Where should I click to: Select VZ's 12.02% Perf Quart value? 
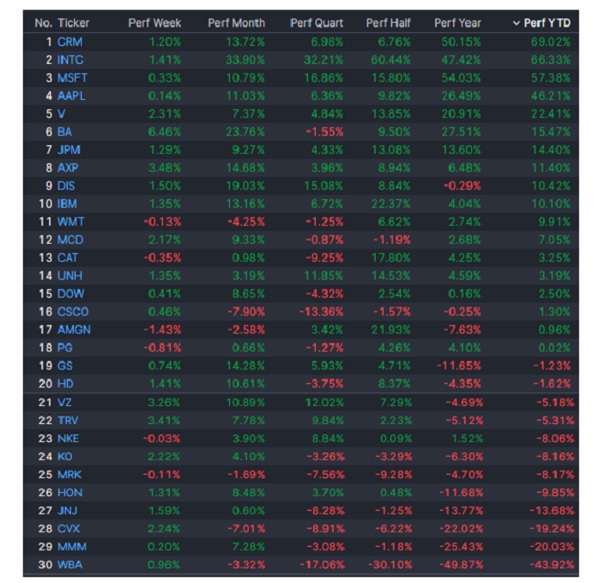point(324,402)
